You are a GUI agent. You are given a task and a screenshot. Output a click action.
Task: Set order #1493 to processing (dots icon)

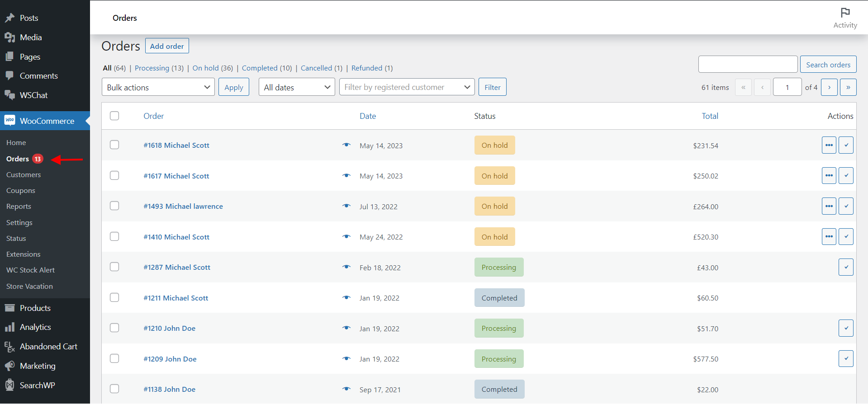tap(829, 206)
